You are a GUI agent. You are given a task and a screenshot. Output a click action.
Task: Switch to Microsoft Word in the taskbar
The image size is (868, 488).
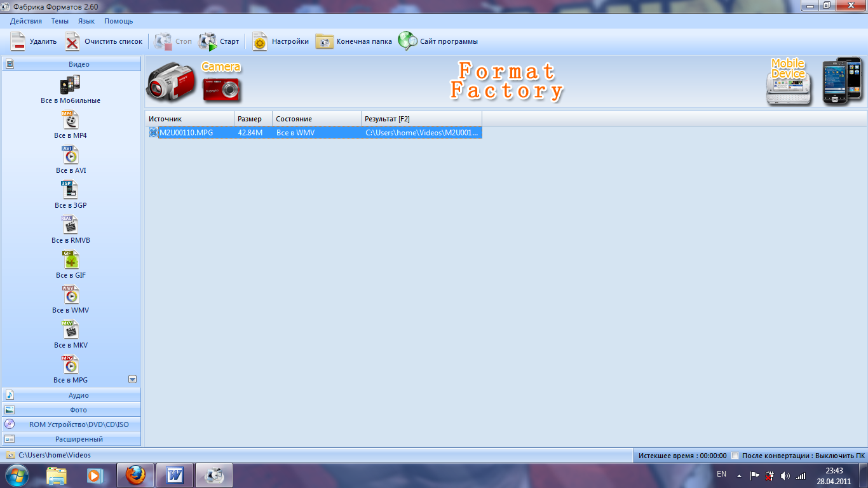pos(174,475)
